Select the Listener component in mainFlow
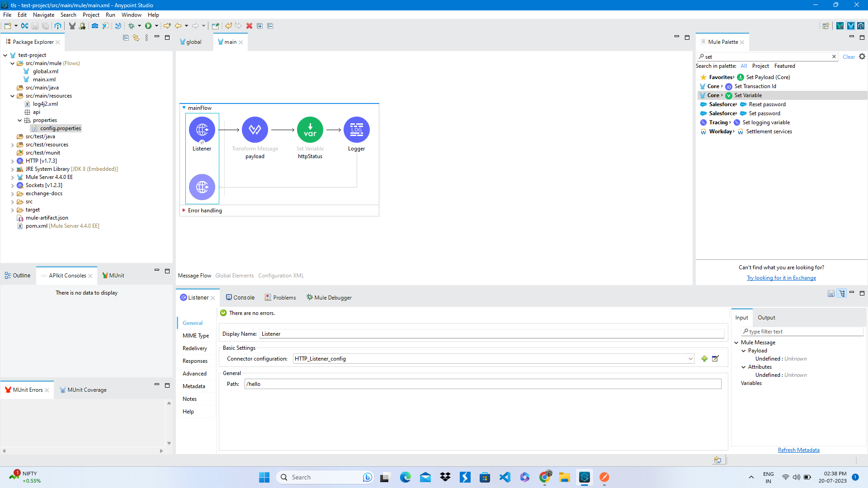 point(202,130)
